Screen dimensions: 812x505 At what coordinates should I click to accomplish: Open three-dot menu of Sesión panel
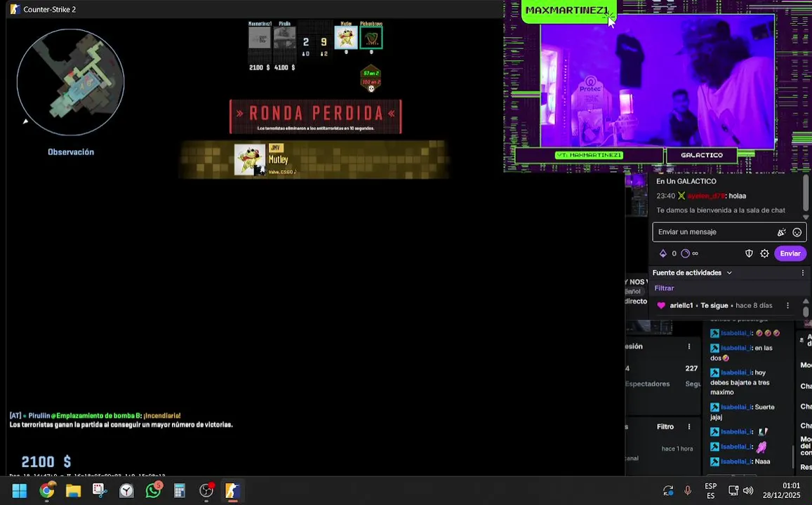[688, 346]
